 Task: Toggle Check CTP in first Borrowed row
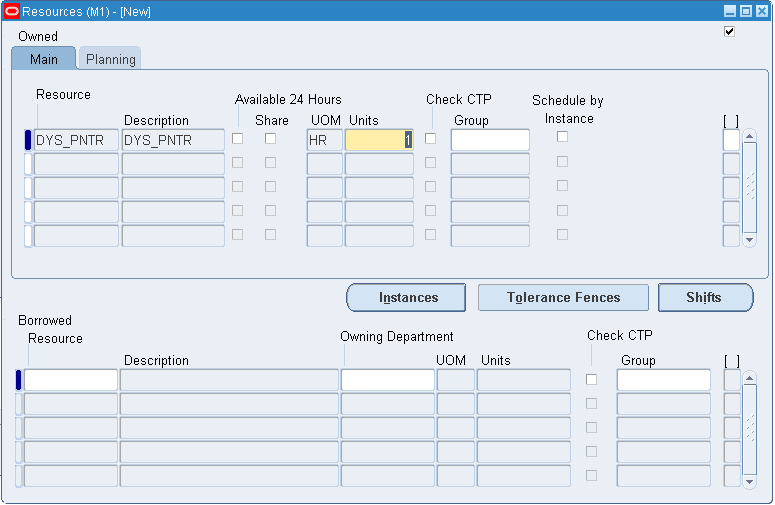click(x=591, y=379)
